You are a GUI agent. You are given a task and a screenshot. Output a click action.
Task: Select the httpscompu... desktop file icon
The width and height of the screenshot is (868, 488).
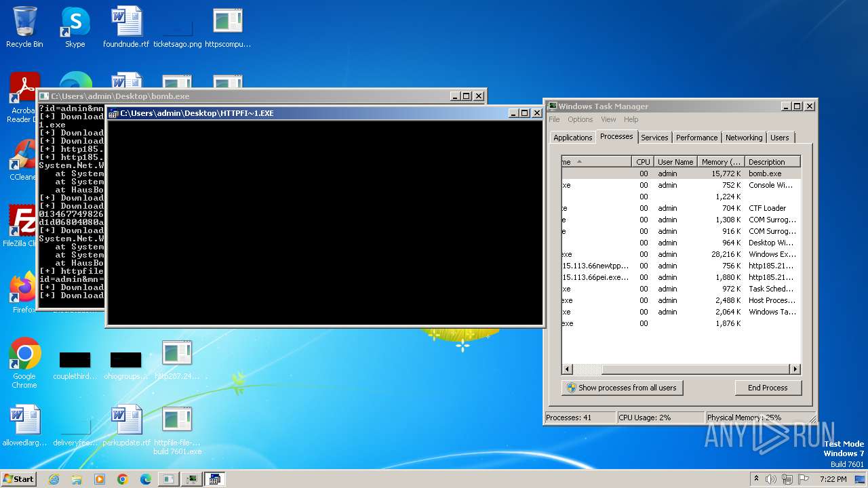[x=228, y=27]
